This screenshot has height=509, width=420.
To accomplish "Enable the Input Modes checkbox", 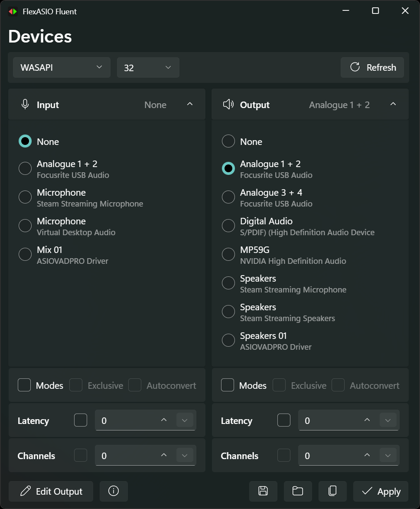I will [24, 385].
